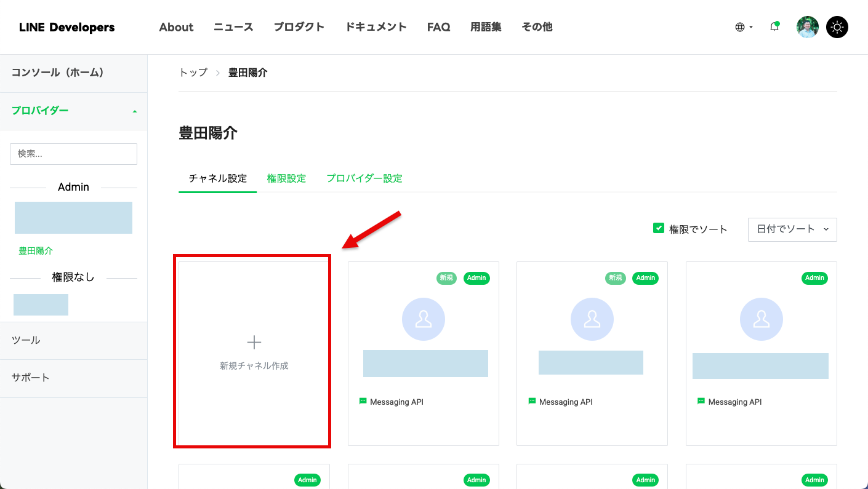The width and height of the screenshot is (868, 489).
Task: Select 豊田陽介 provider in sidebar
Action: click(36, 251)
